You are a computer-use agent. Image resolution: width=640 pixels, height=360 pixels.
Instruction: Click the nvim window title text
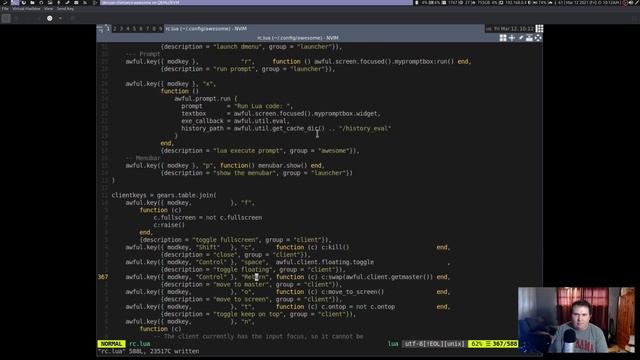(298, 38)
